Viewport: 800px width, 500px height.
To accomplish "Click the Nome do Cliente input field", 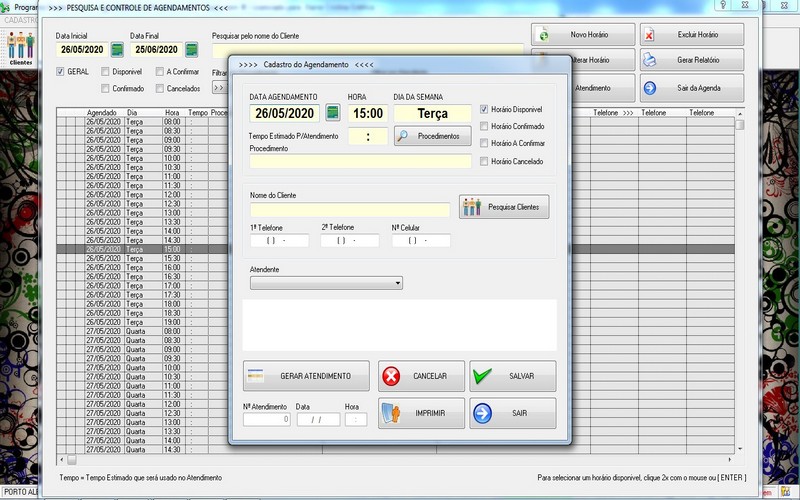I will pyautogui.click(x=350, y=210).
